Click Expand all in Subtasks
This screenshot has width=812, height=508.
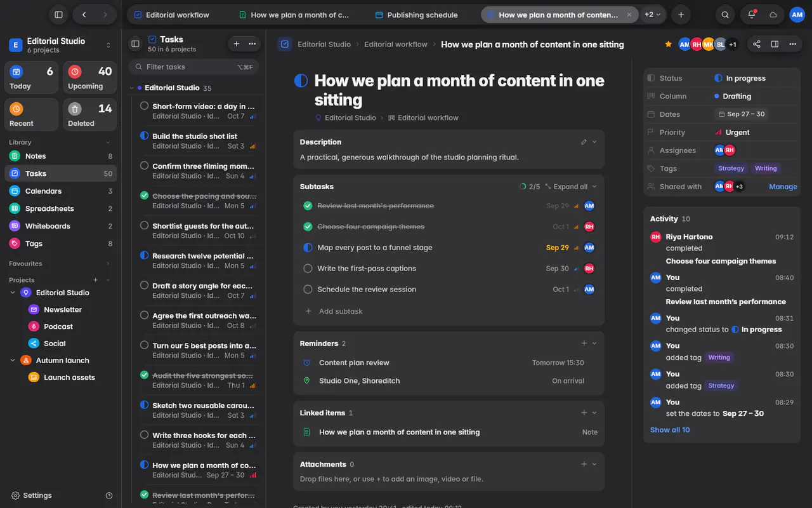coord(566,187)
